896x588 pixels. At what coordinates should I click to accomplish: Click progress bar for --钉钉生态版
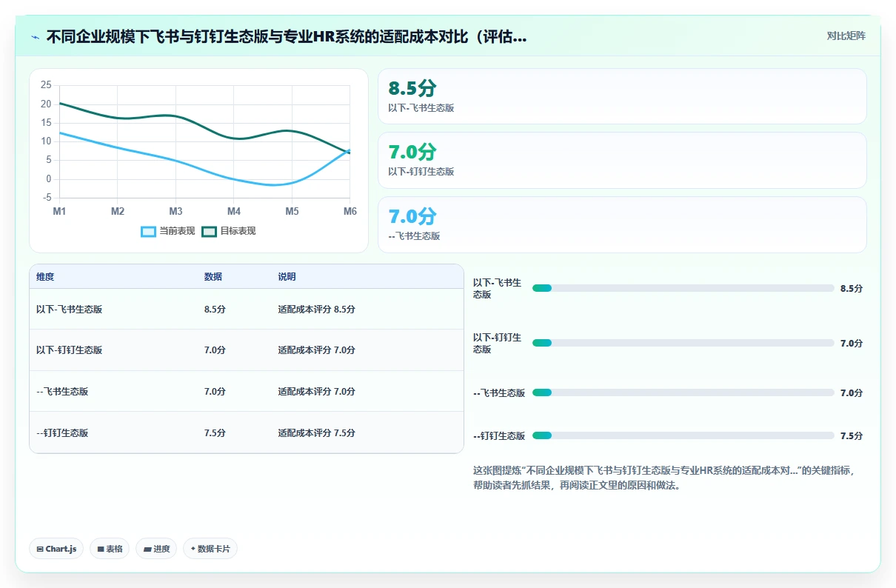tap(683, 435)
